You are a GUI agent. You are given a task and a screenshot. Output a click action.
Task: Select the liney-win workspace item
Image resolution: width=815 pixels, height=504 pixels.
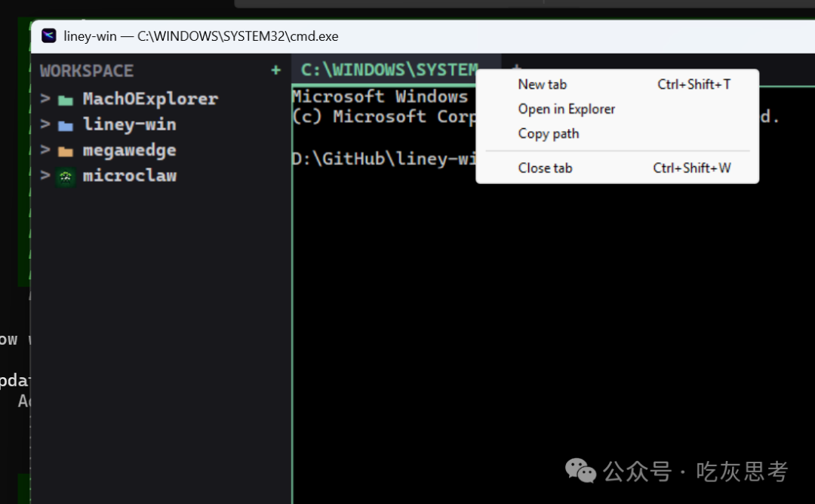coord(130,124)
